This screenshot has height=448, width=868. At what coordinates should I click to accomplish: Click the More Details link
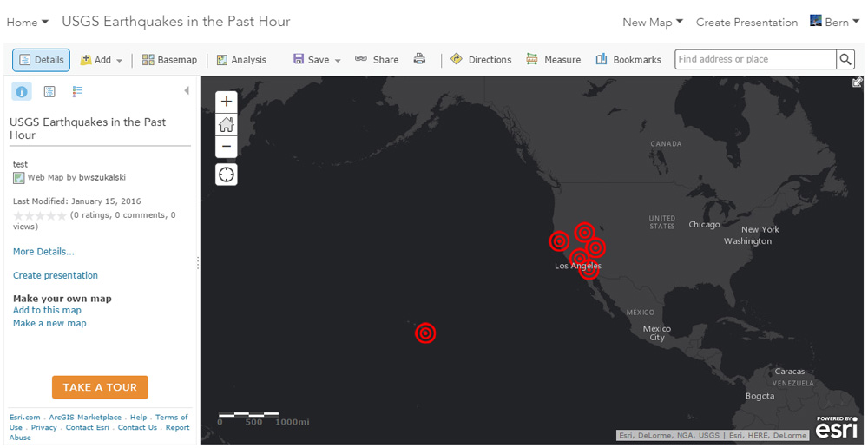[x=43, y=252]
